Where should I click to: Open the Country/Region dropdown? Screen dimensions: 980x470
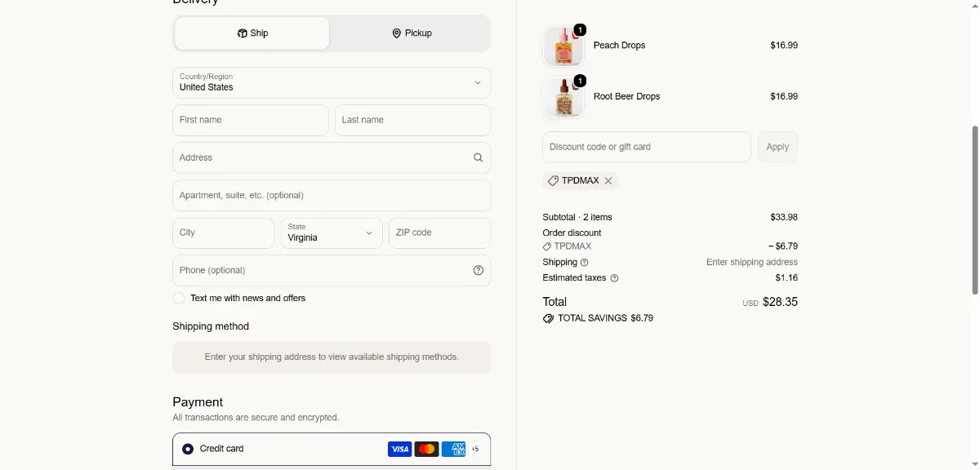[332, 82]
